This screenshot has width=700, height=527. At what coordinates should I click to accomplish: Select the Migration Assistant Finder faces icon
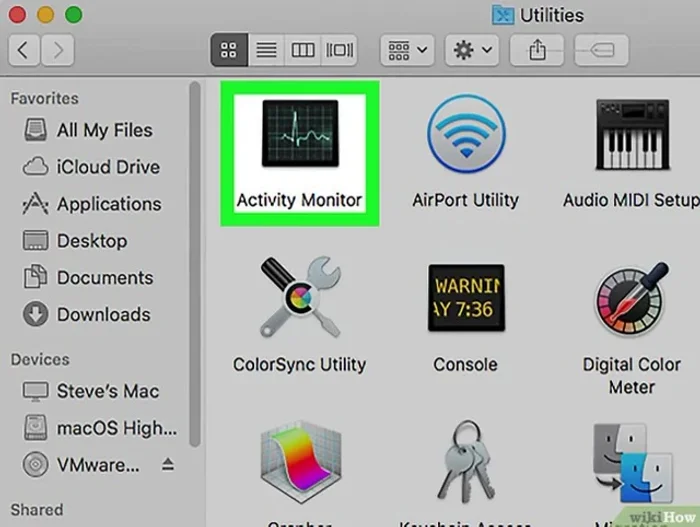[633, 463]
